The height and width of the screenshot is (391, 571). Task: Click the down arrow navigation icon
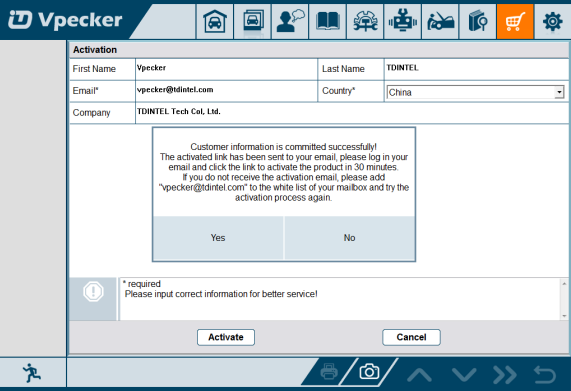464,374
